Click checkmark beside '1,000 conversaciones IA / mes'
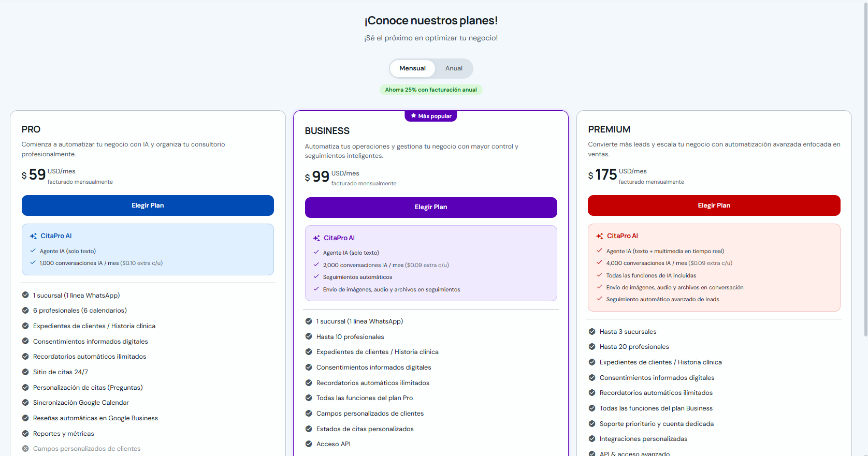This screenshot has width=868, height=456. coord(33,262)
